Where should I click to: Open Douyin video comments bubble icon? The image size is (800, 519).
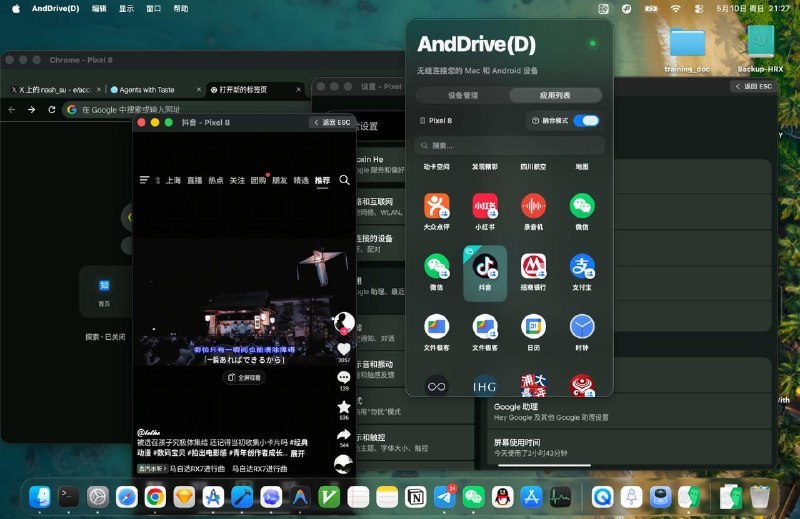point(344,378)
